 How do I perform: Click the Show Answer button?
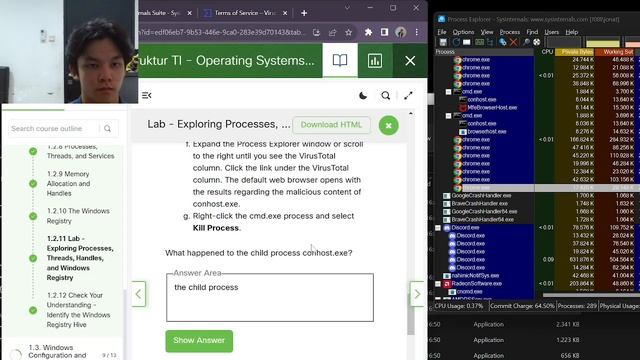pos(199,341)
